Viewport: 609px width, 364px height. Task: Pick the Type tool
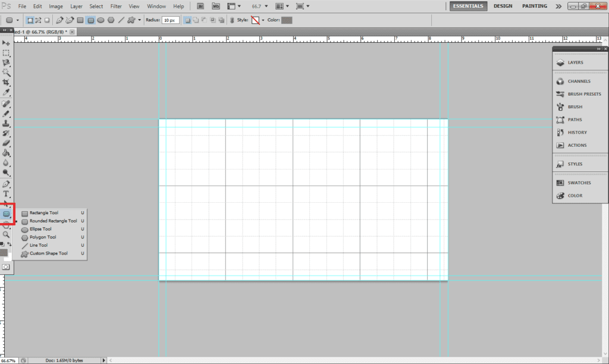tap(7, 194)
